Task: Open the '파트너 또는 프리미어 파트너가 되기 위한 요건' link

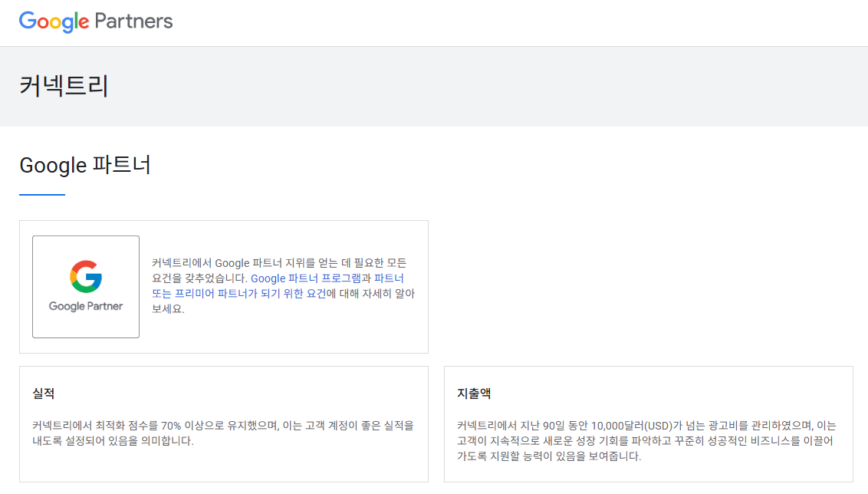Action: coord(278,286)
